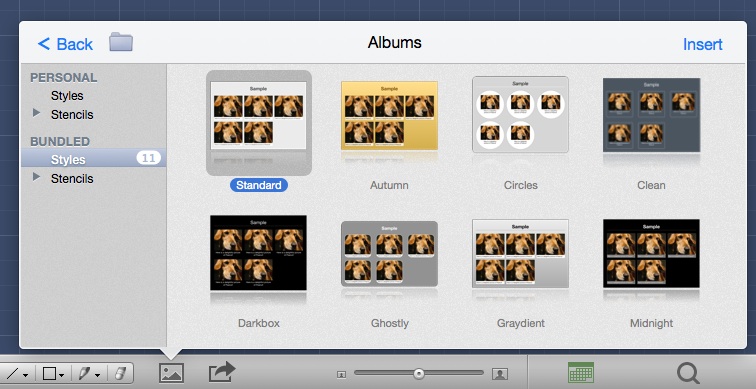The image size is (756, 389).
Task: Open the line tool dropdown arrow
Action: [26, 375]
